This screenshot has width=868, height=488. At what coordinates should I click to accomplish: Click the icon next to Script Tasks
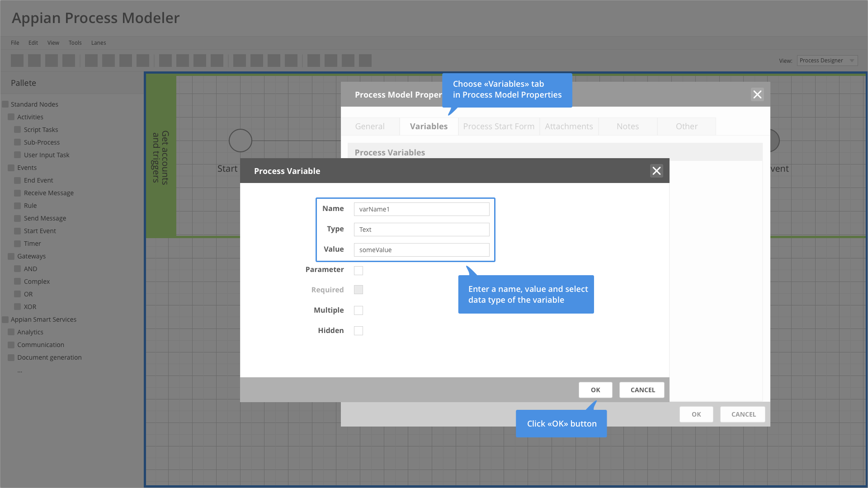[x=17, y=130]
